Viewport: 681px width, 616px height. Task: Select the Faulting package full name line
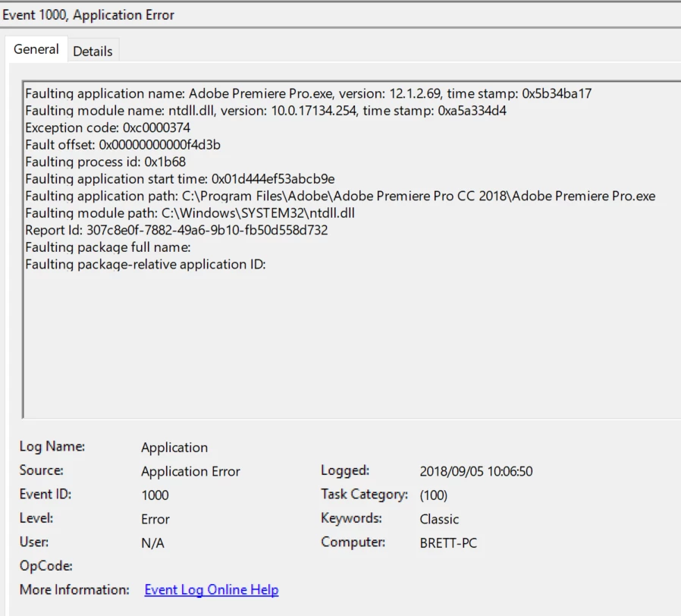[108, 247]
